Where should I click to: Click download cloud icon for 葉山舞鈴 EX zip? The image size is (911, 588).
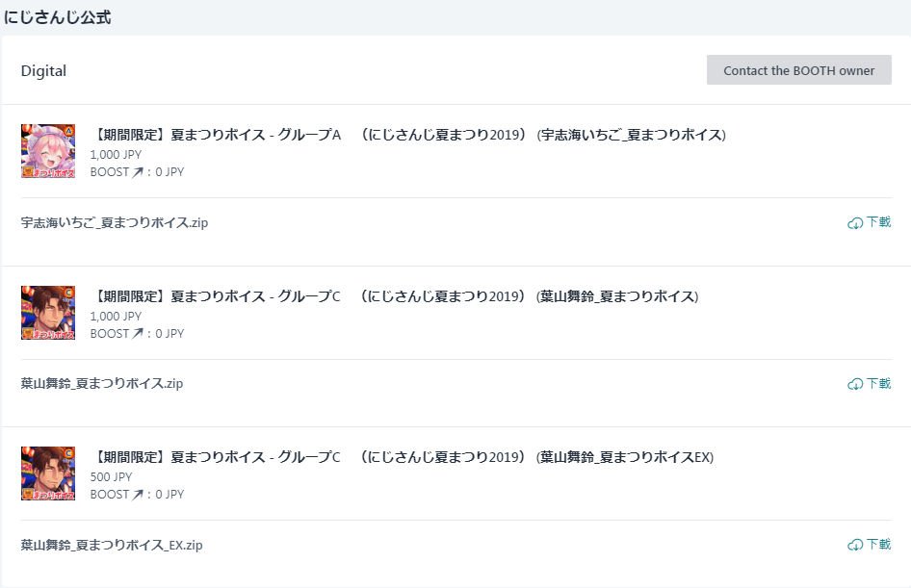pos(855,545)
